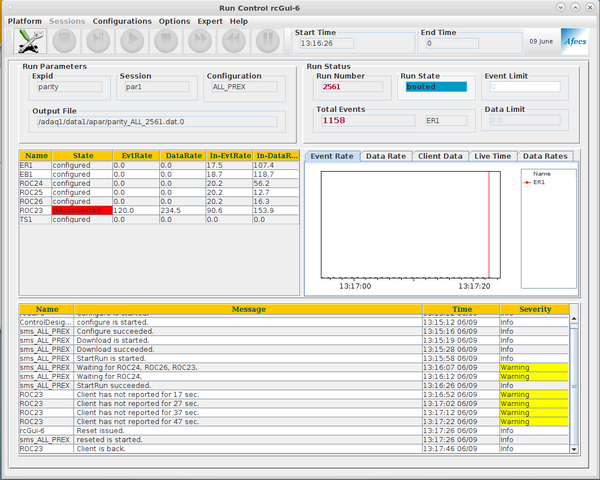
Task: Click the Output File path field
Action: [x=157, y=122]
